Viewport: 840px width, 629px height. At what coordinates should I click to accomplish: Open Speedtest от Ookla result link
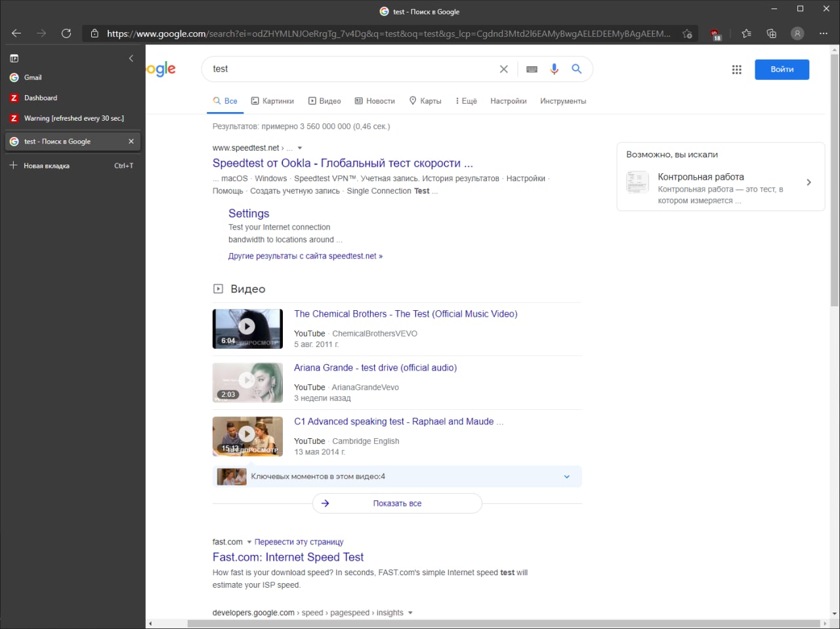[x=343, y=163]
